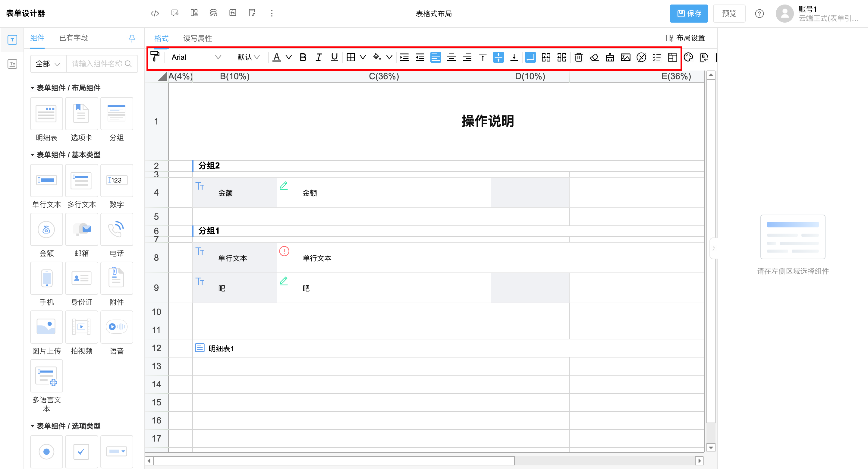
Task: Enable center horizontal alignment
Action: (451, 57)
